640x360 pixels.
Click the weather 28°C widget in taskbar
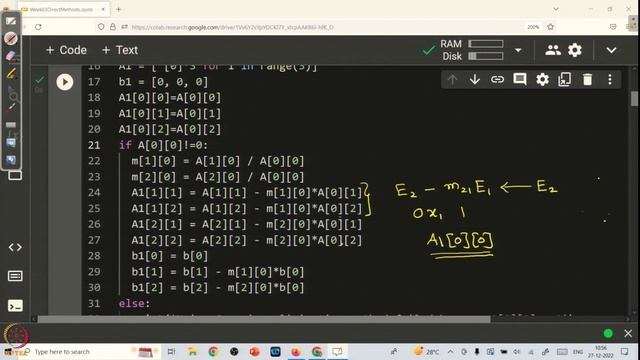pos(427,351)
